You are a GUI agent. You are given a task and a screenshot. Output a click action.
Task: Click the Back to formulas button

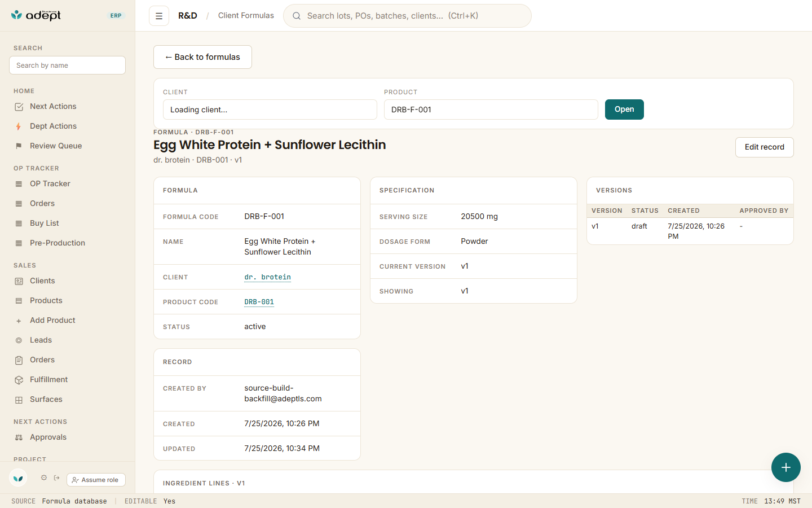(202, 57)
